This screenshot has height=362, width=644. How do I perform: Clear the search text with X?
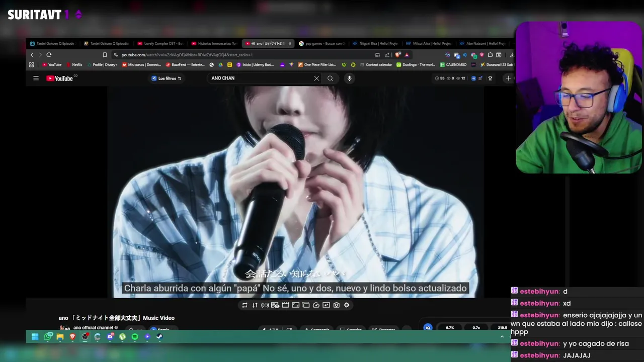pos(316,78)
